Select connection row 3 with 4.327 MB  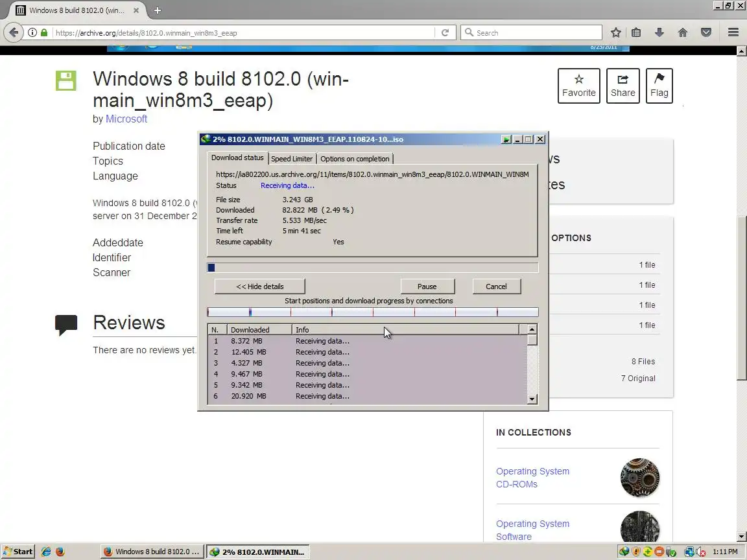tap(367, 363)
